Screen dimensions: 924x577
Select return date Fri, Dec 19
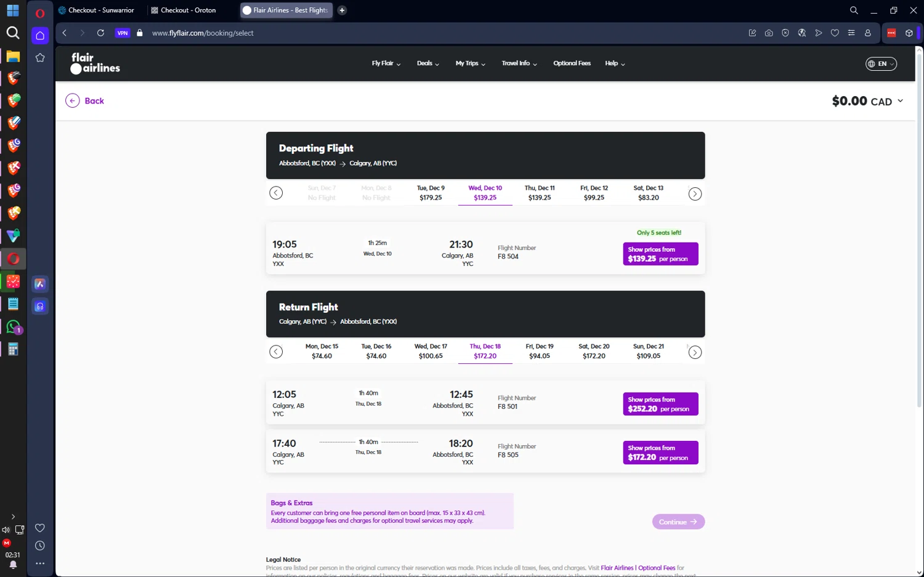[540, 351]
